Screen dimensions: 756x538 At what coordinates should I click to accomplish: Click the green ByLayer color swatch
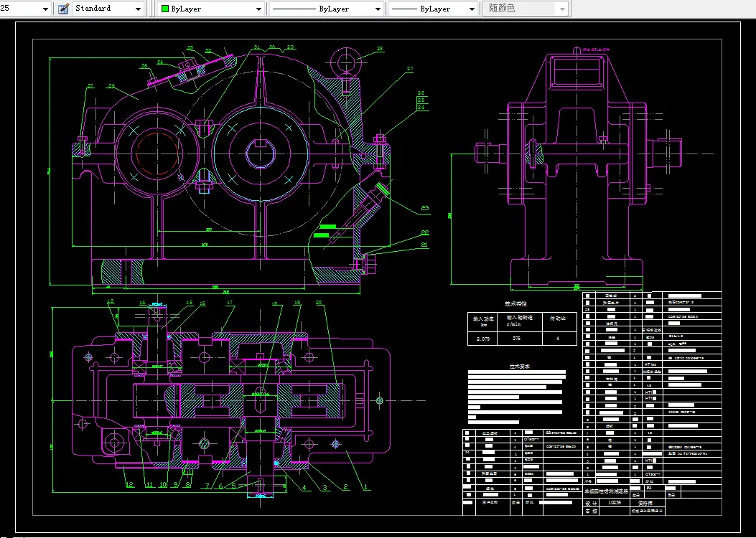coord(164,9)
